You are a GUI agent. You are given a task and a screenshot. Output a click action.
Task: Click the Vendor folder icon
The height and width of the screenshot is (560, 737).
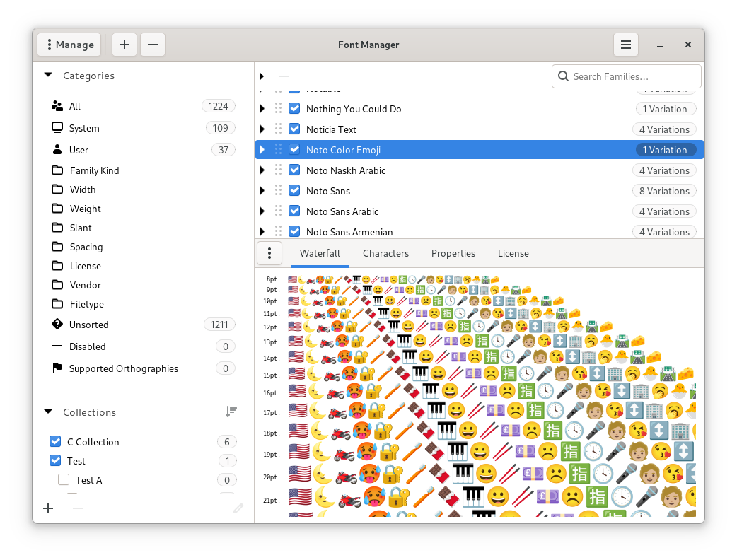(x=57, y=285)
